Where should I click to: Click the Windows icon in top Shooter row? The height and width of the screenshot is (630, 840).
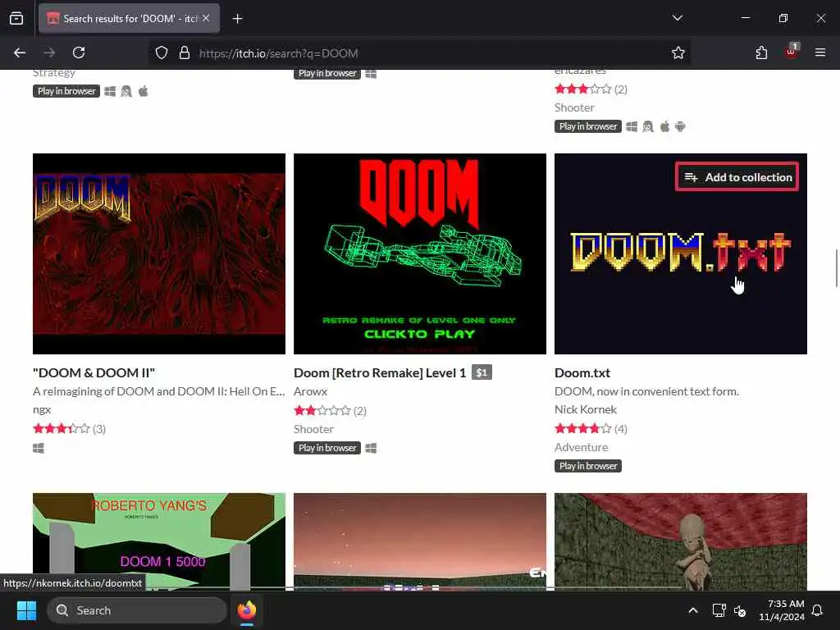pyautogui.click(x=632, y=126)
